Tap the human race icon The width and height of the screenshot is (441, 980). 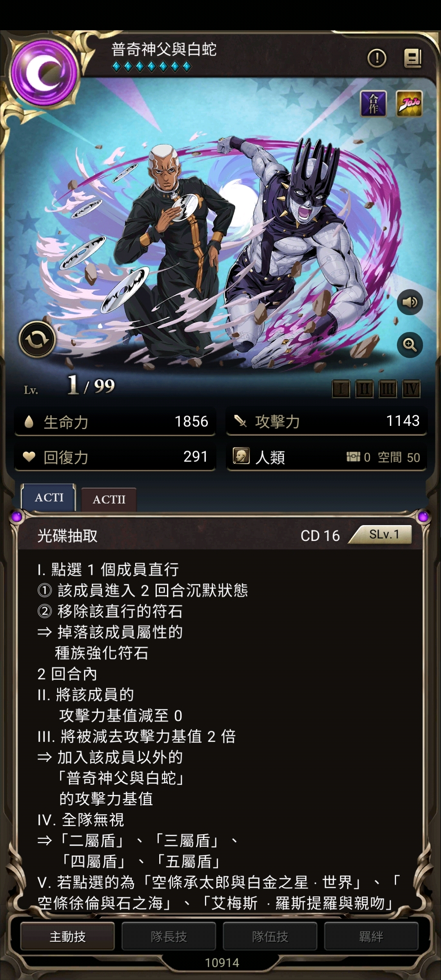click(241, 456)
